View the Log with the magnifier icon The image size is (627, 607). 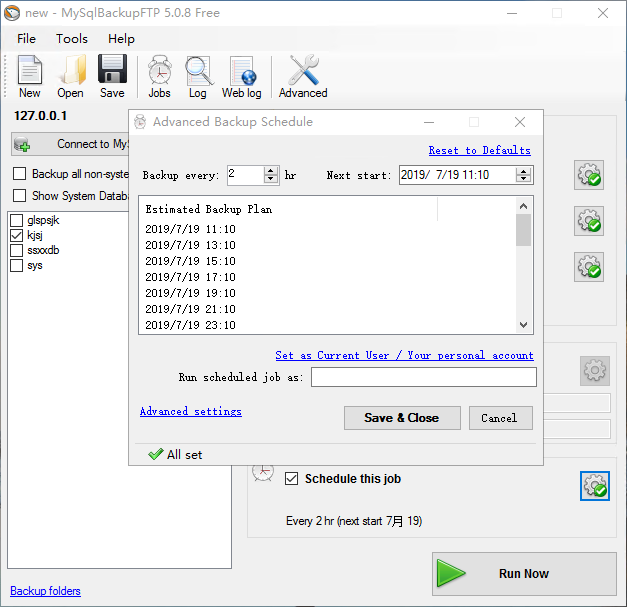(199, 71)
